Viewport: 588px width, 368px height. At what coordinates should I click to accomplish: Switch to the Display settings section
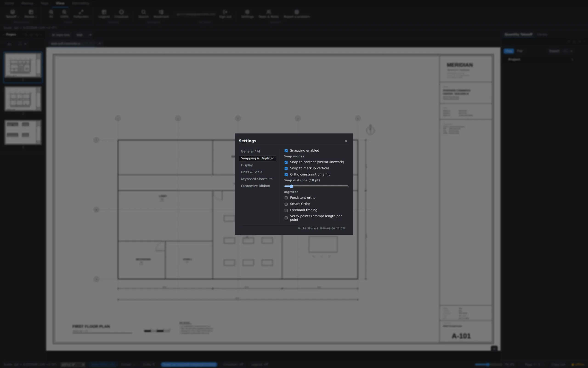257,165
